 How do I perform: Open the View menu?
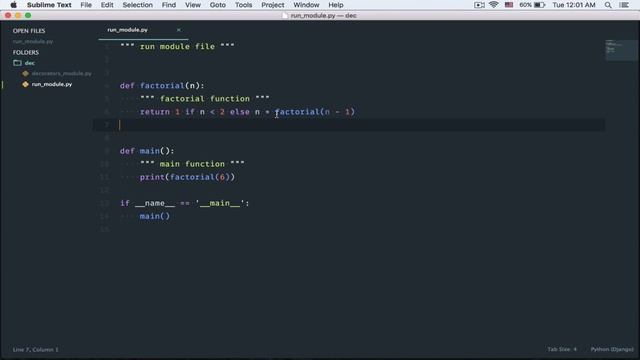click(x=193, y=5)
